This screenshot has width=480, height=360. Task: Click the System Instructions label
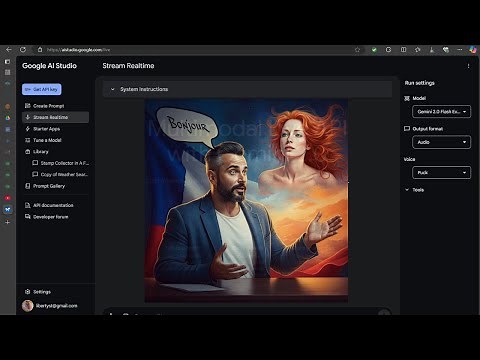tap(144, 89)
